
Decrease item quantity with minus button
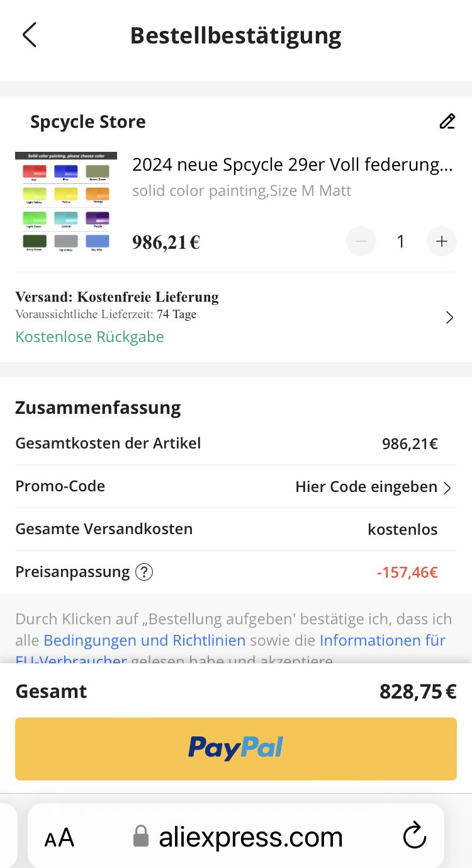click(x=361, y=241)
